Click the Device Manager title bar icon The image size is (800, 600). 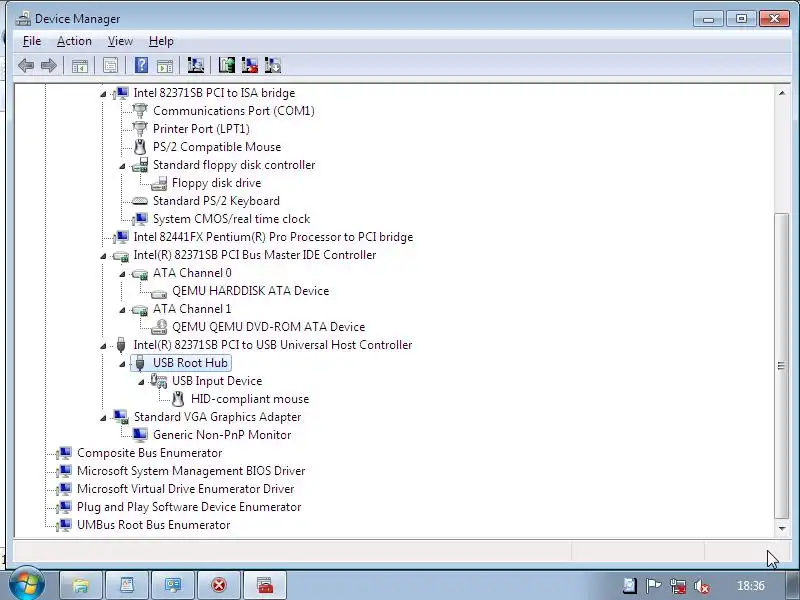(x=23, y=19)
